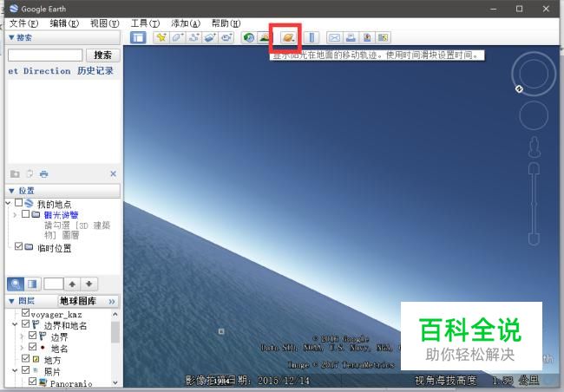Click the N north marker on the compass
The image size is (564, 392).
(519, 88)
